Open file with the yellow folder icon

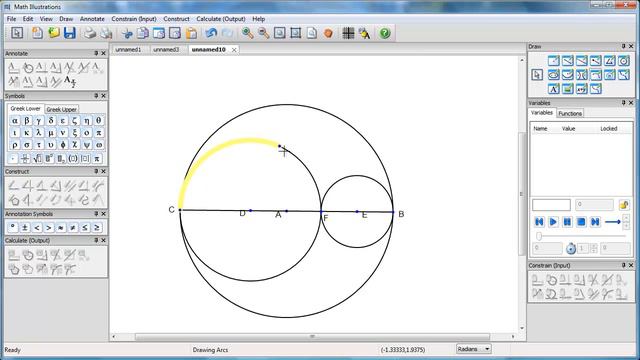coord(53,33)
